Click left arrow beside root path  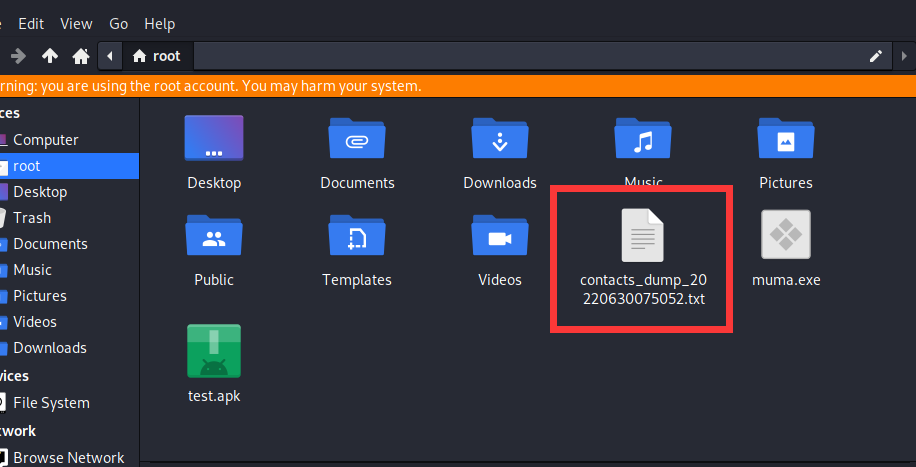pyautogui.click(x=109, y=56)
